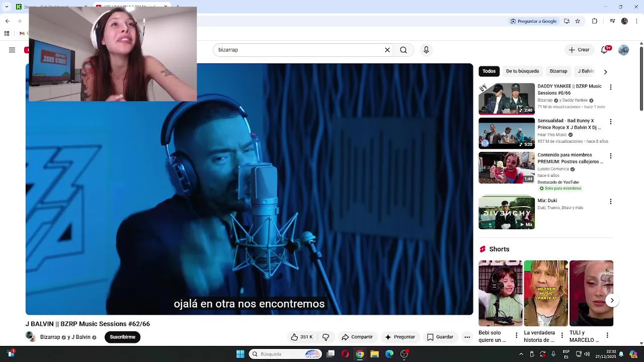Open more video actions ellipsis
Image resolution: width=644 pixels, height=362 pixels.
pos(467,337)
